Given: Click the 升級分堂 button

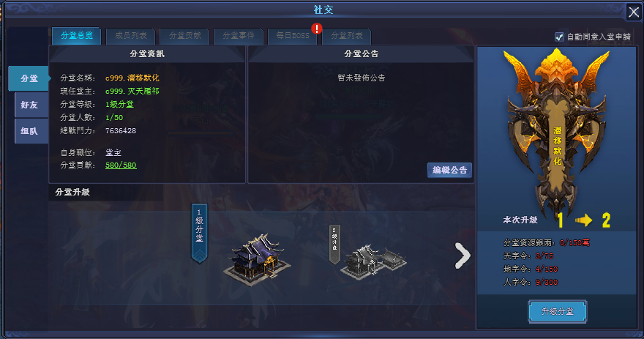Looking at the screenshot, I should tap(558, 311).
